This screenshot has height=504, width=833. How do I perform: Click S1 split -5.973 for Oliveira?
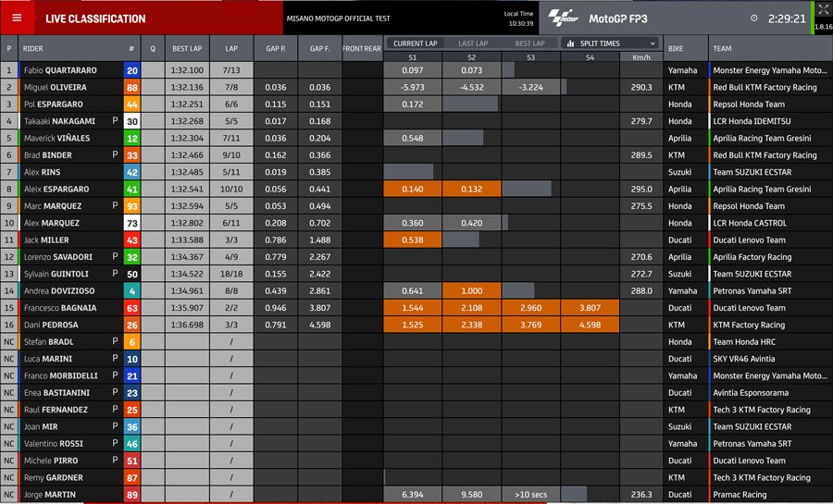point(412,87)
